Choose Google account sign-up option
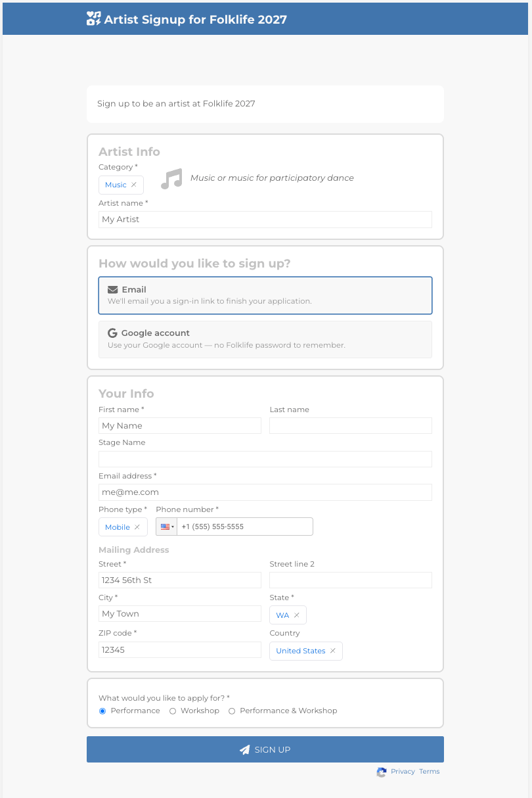Screen dimensions: 532x798 pos(265,339)
